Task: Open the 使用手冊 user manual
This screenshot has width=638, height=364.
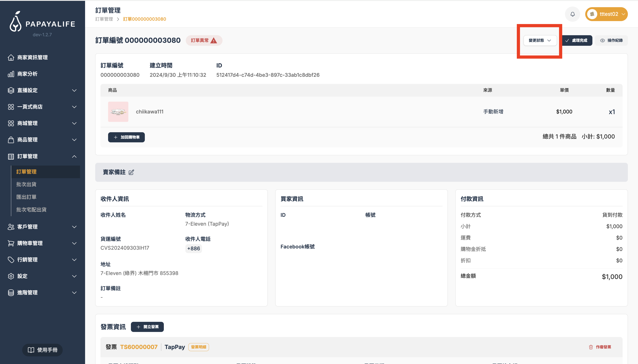Action: (x=42, y=350)
